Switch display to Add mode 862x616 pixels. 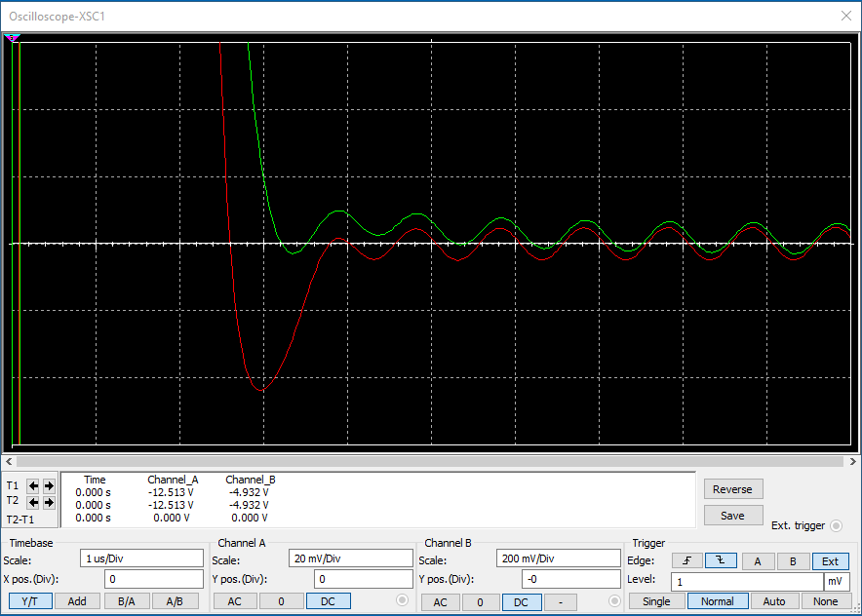point(77,601)
